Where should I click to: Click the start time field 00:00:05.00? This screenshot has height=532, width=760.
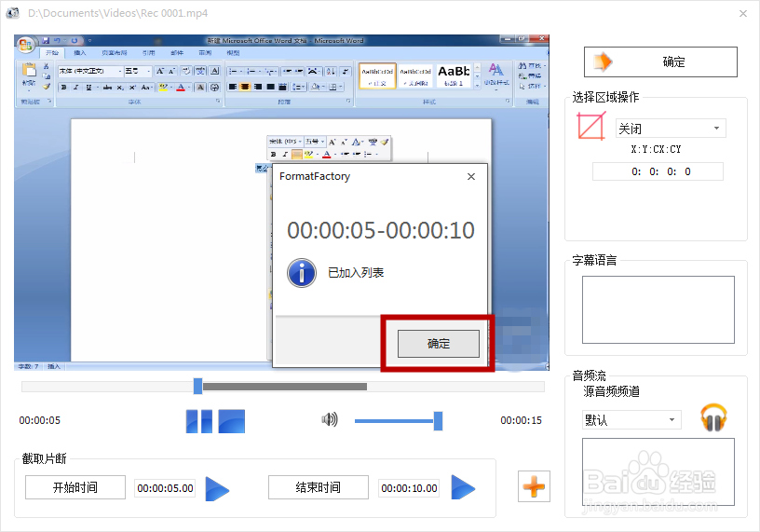[165, 488]
